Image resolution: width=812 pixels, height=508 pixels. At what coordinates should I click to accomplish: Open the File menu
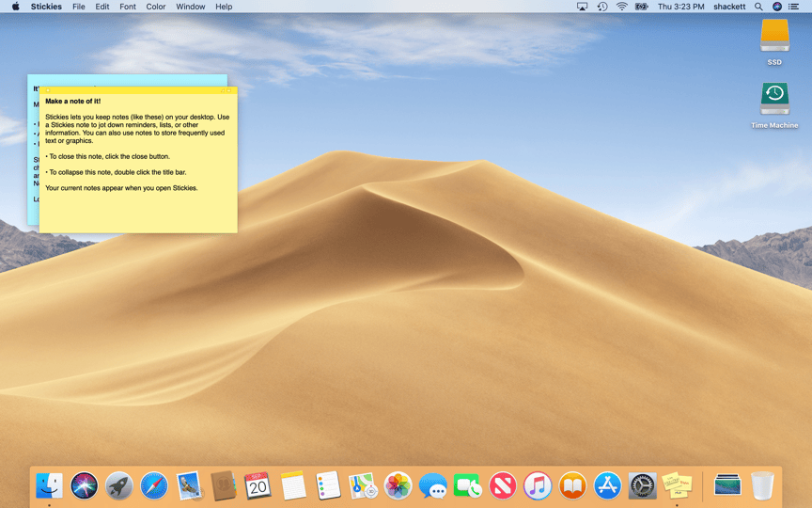coord(79,7)
